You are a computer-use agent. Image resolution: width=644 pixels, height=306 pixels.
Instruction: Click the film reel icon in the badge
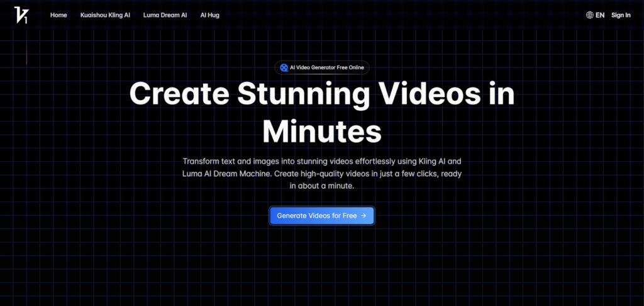click(x=284, y=67)
